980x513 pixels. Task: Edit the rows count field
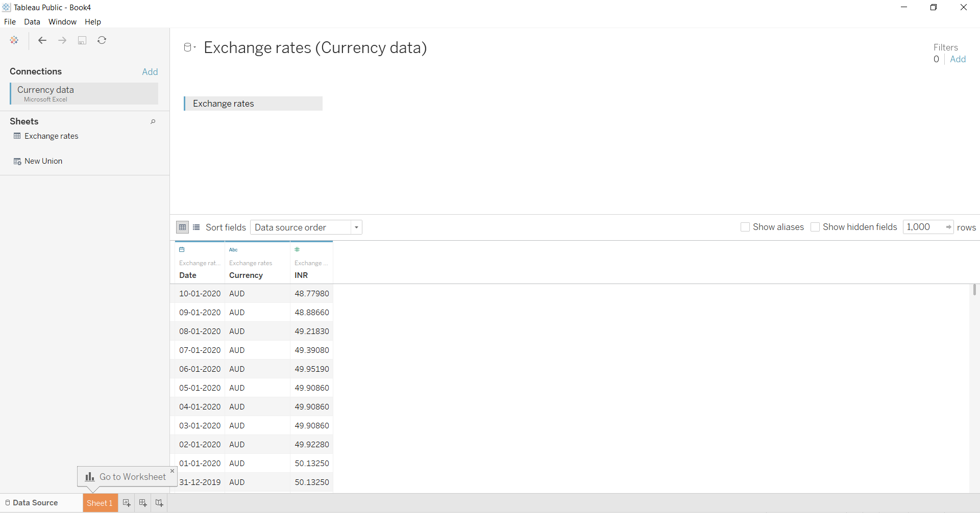coord(923,227)
